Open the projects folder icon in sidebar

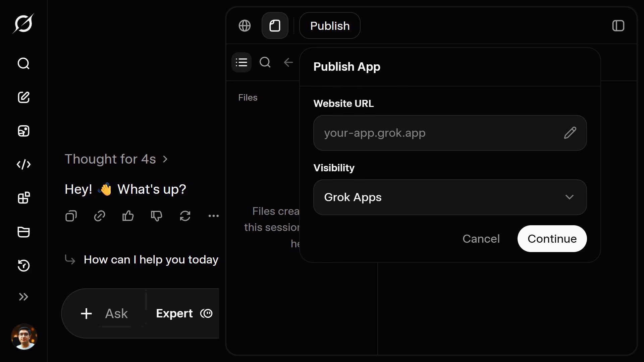(x=23, y=232)
